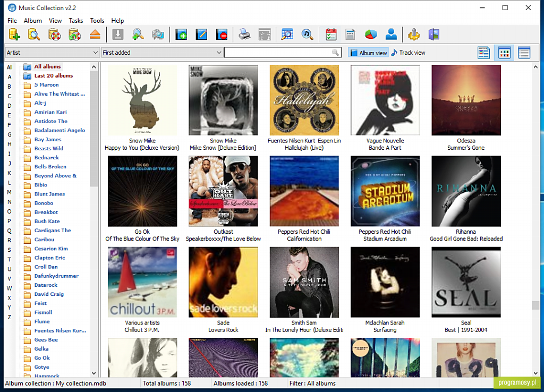Select the Clapton Eric folder
This screenshot has width=544, height=392.
pos(49,258)
